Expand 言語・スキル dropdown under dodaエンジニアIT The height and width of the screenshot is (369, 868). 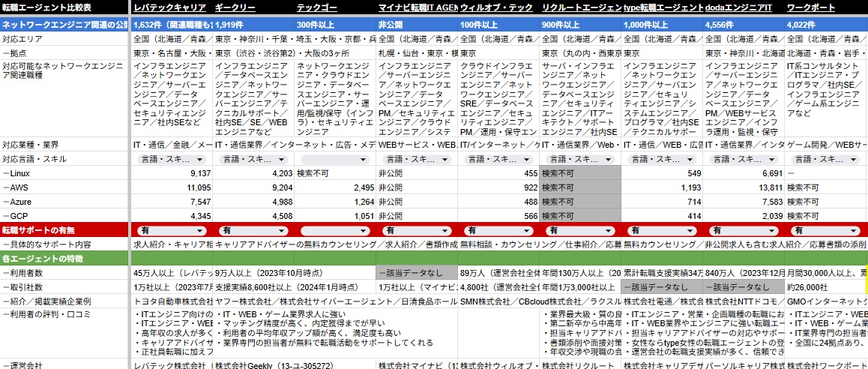(x=744, y=159)
